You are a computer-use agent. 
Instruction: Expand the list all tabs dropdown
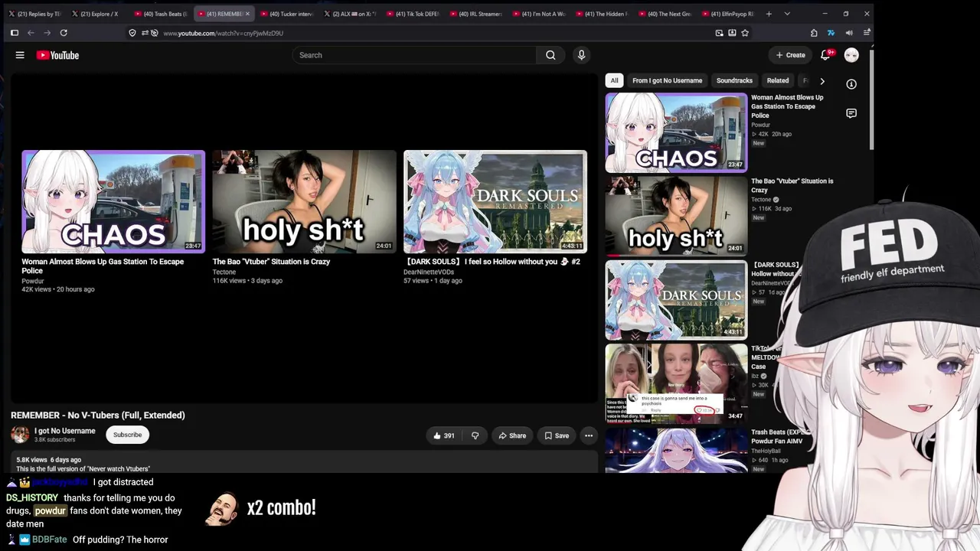pyautogui.click(x=787, y=14)
